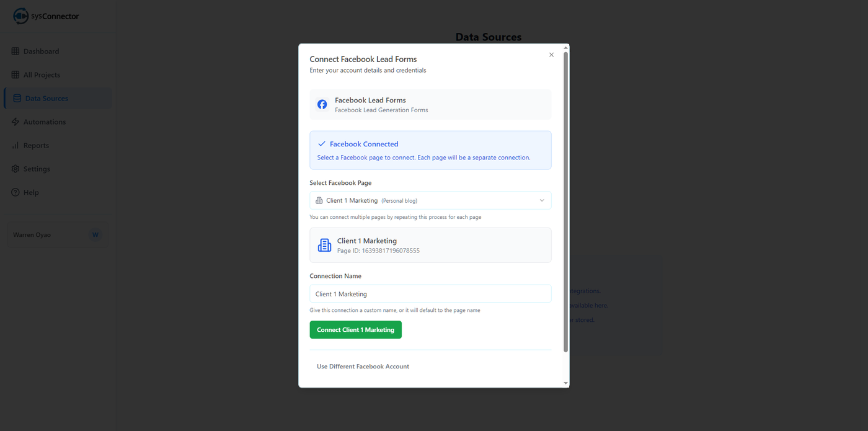868x431 pixels.
Task: Go to the Automations menu item
Action: [45, 122]
